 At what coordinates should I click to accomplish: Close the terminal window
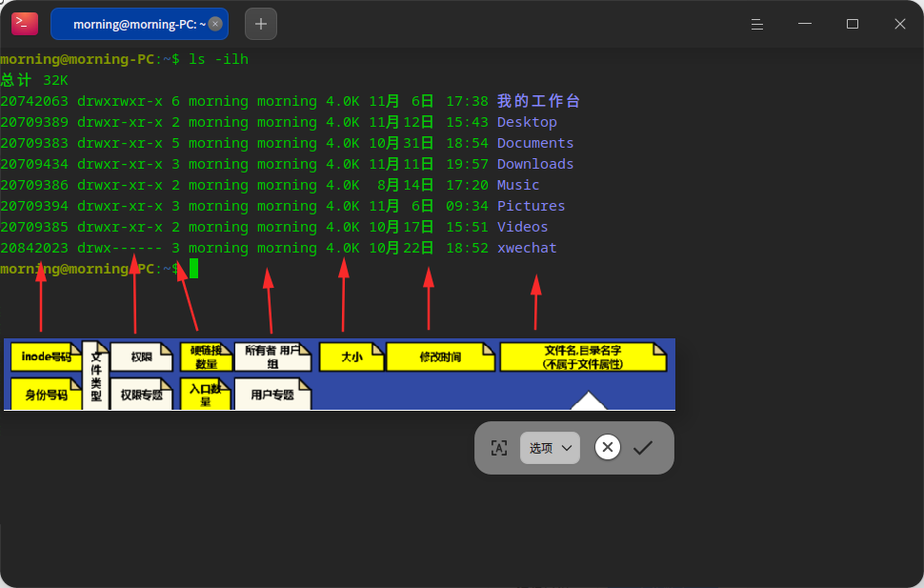click(x=900, y=24)
